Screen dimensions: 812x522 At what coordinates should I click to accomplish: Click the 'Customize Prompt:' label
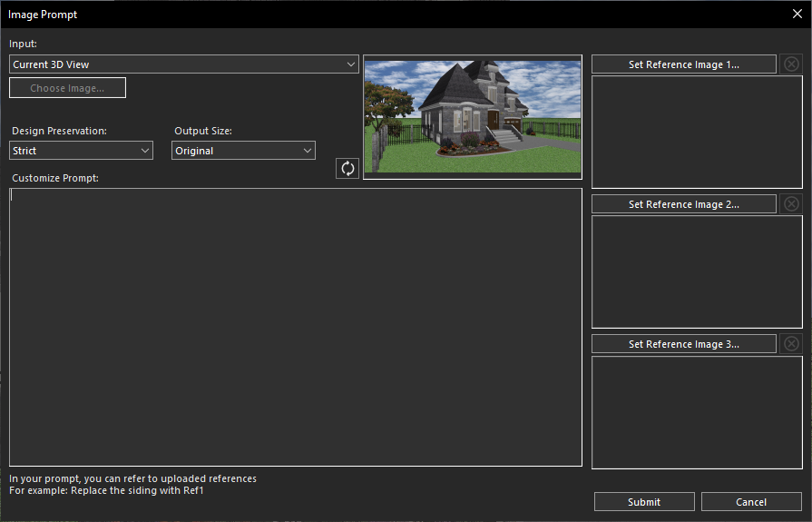(55, 178)
